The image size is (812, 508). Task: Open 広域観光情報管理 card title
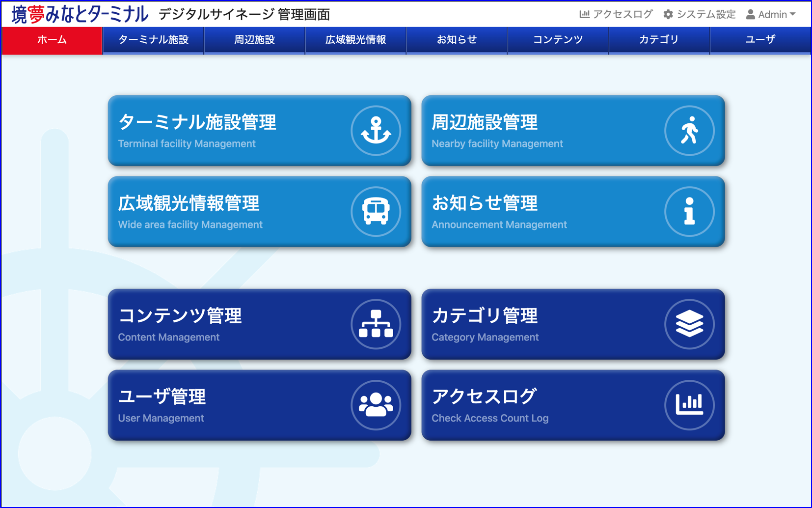pyautogui.click(x=189, y=203)
